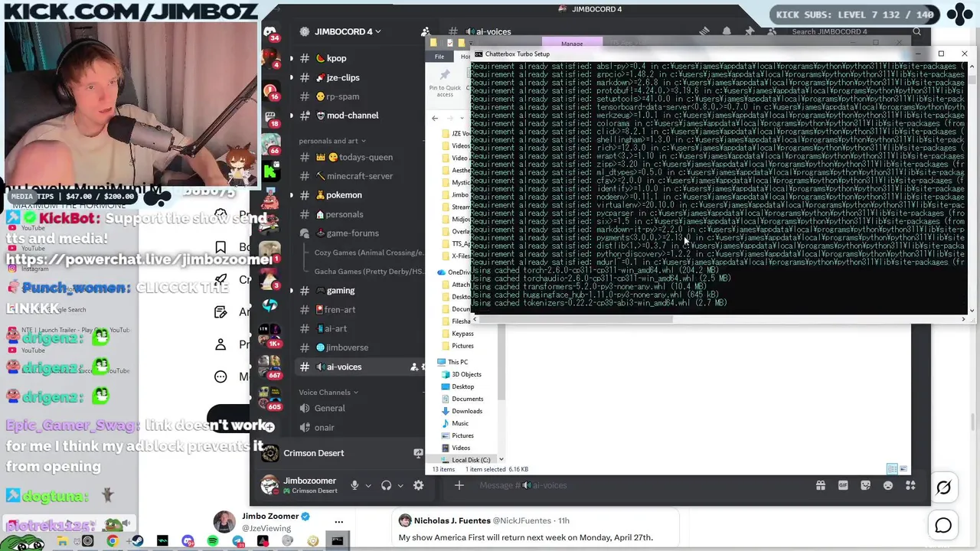Open the mod-channel channel
This screenshot has height=551, width=980.
coord(352,116)
